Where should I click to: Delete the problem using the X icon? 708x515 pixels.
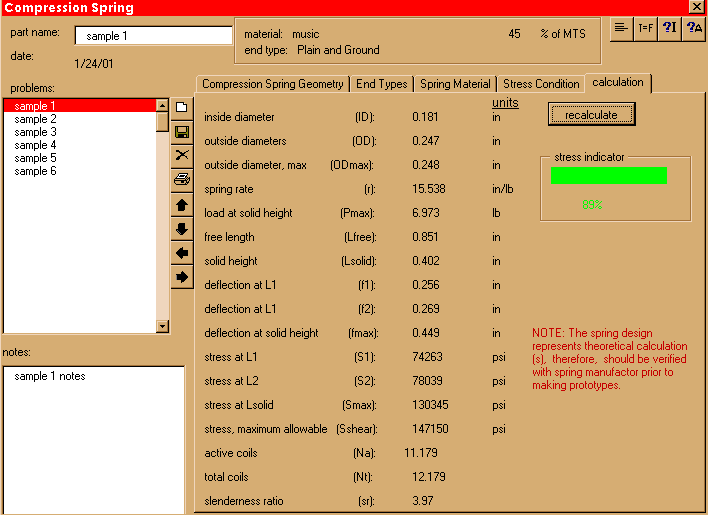pyautogui.click(x=182, y=155)
